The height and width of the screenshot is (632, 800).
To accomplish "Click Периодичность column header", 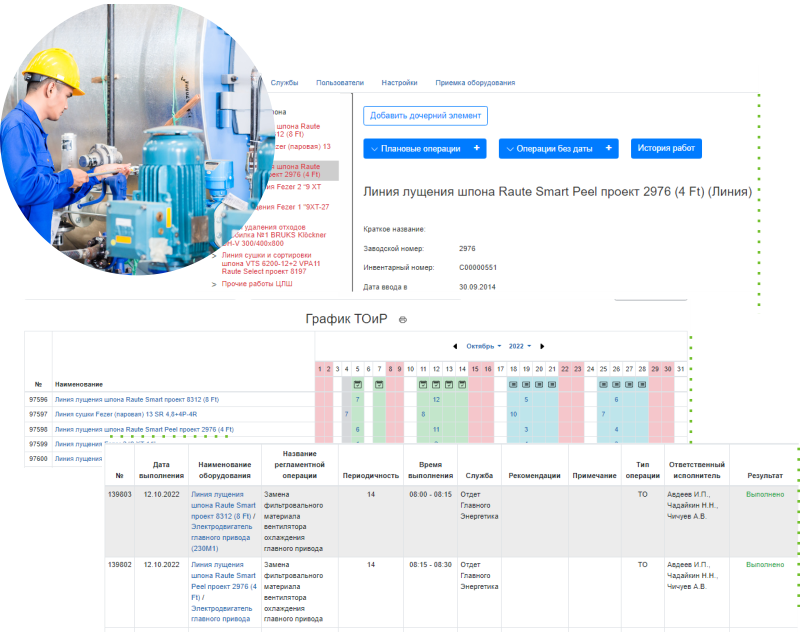I will pyautogui.click(x=370, y=475).
